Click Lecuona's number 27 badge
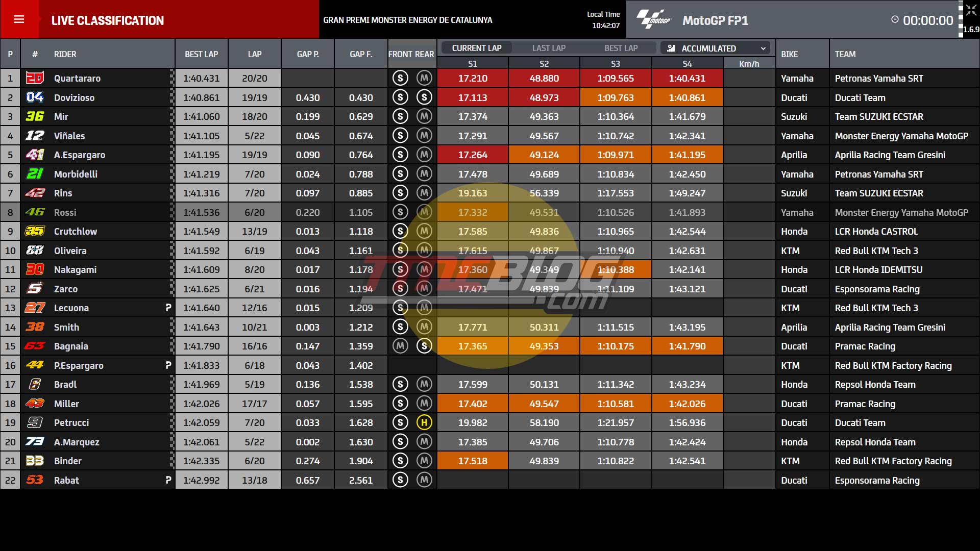The width and height of the screenshot is (980, 551). pyautogui.click(x=35, y=308)
